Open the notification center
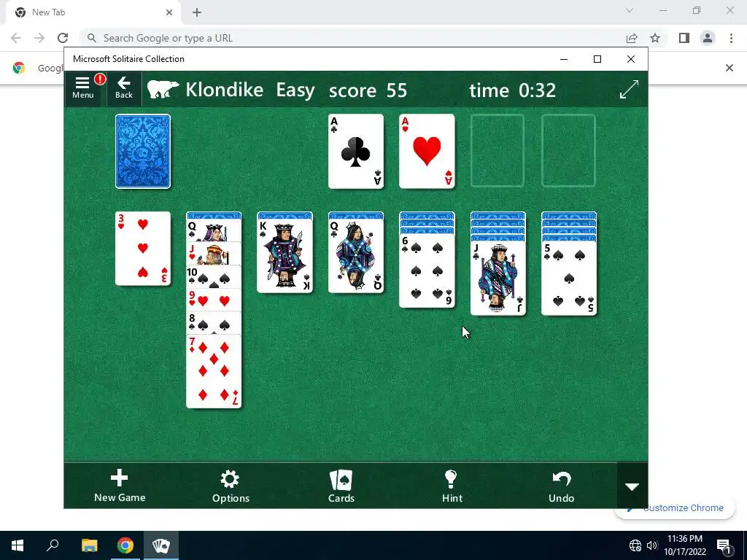The height and width of the screenshot is (560, 747). 724,545
